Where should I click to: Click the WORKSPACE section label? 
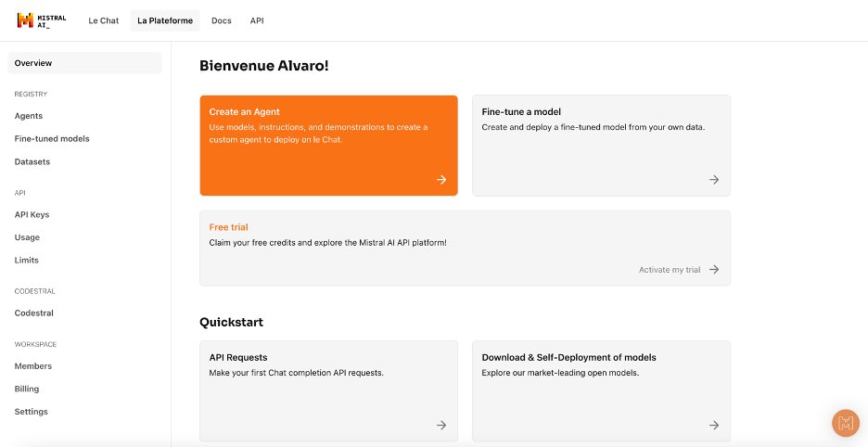35,344
